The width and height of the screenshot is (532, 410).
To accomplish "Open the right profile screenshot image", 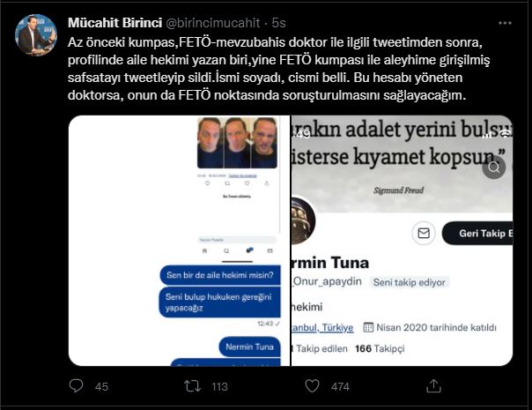I will pos(402,241).
